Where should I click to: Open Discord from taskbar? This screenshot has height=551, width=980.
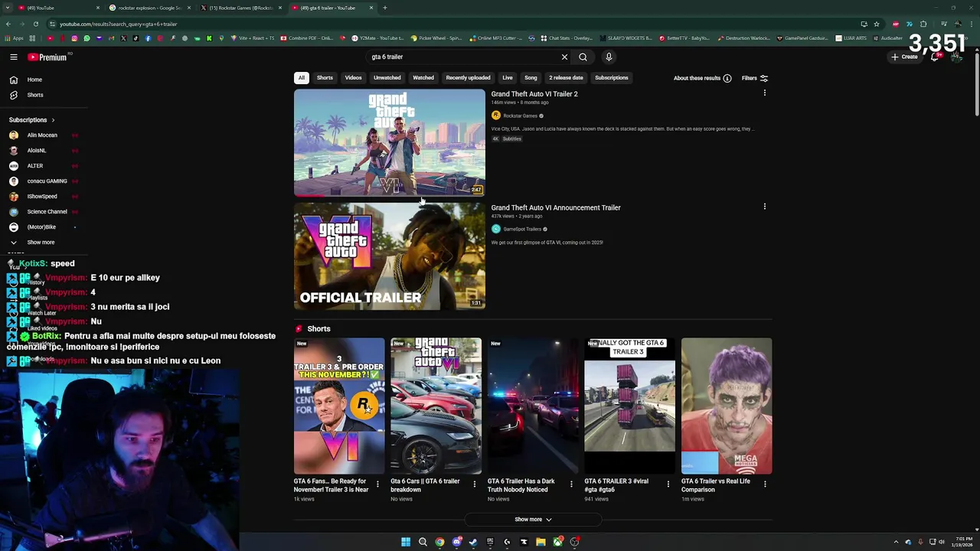click(456, 542)
